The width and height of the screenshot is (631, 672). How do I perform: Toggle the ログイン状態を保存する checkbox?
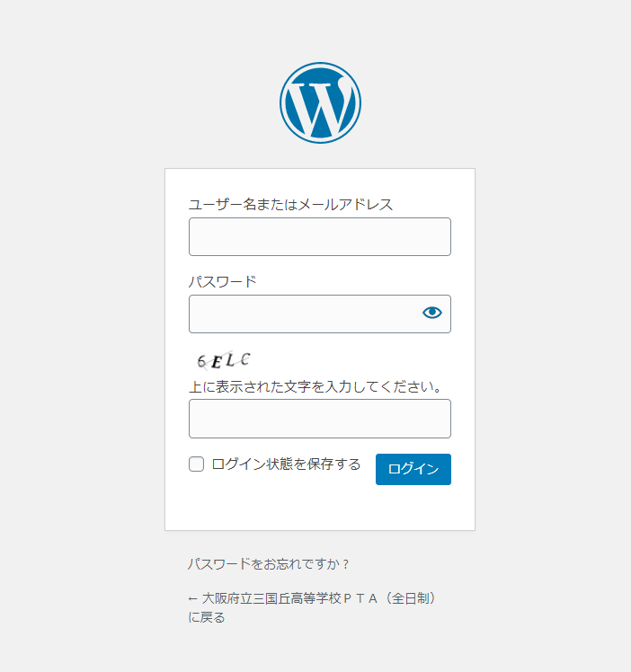coord(196,464)
